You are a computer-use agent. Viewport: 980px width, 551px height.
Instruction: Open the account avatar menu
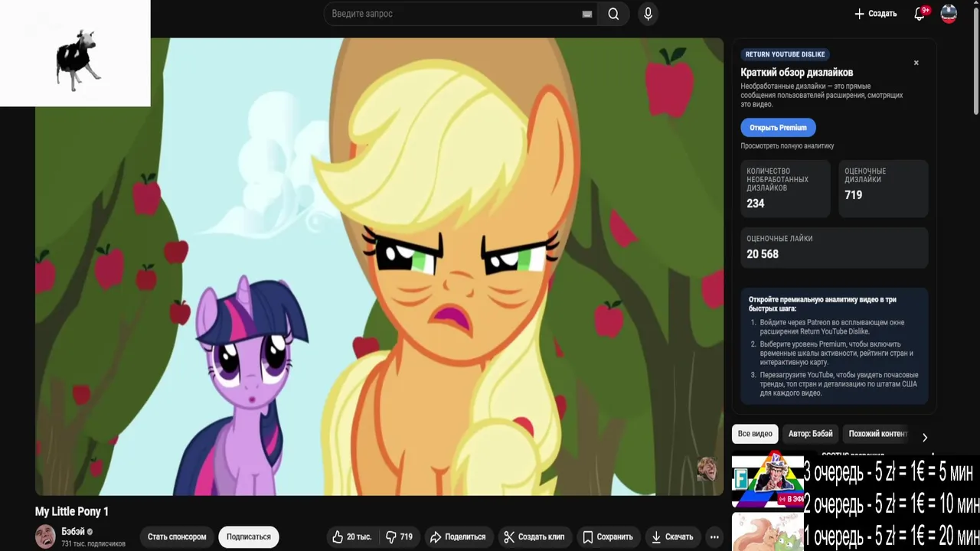[949, 14]
